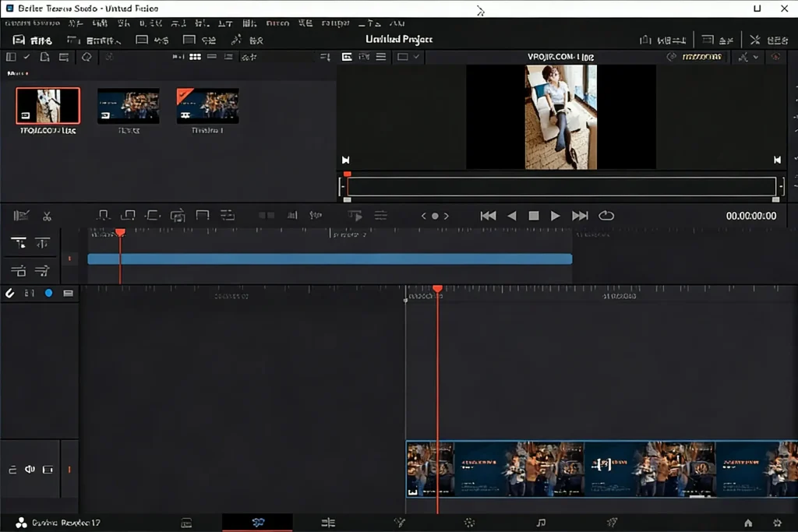Open the Fusion page
798x532 pixels.
pos(399,522)
